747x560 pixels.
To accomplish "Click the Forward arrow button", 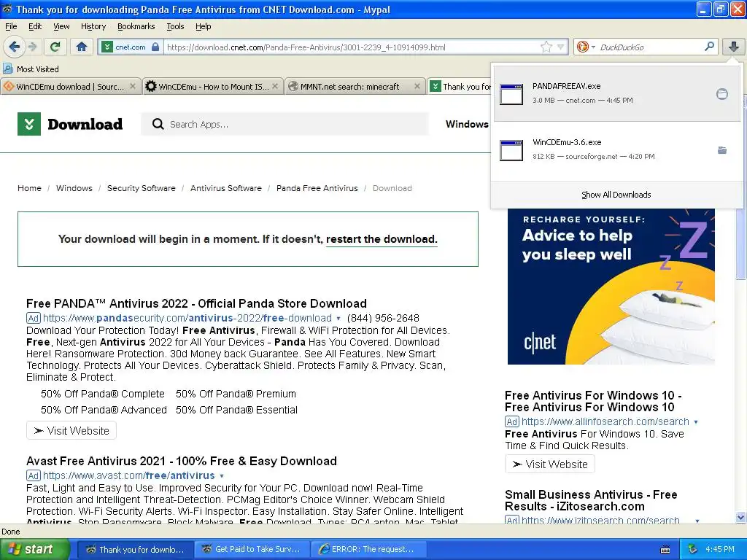I will click(x=32, y=47).
